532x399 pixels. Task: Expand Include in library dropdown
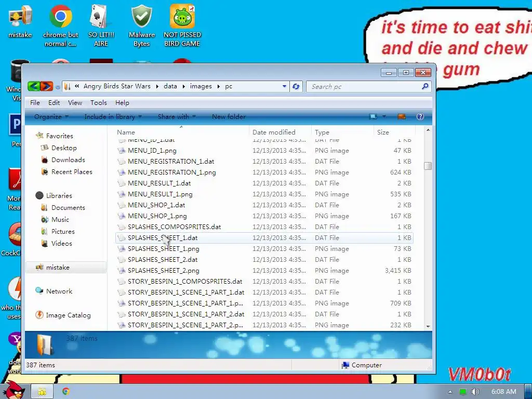tap(113, 116)
